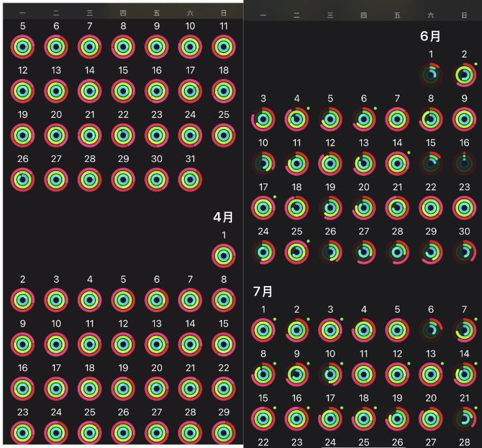Tap date number 8 in April

tap(223, 280)
